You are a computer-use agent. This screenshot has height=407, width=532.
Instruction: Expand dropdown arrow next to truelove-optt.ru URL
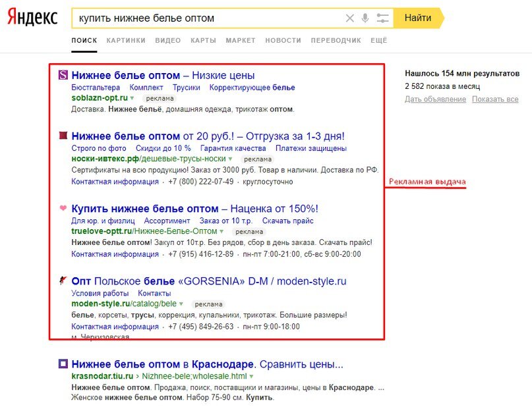(x=222, y=231)
